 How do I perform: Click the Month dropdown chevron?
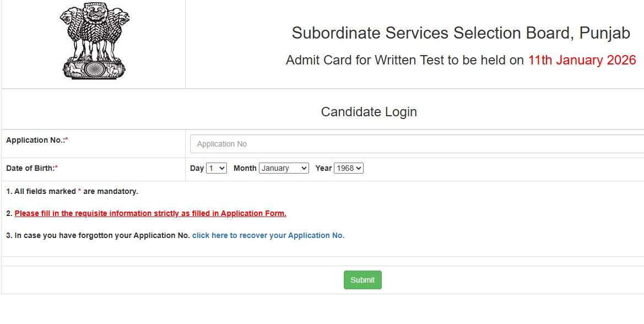coord(304,168)
